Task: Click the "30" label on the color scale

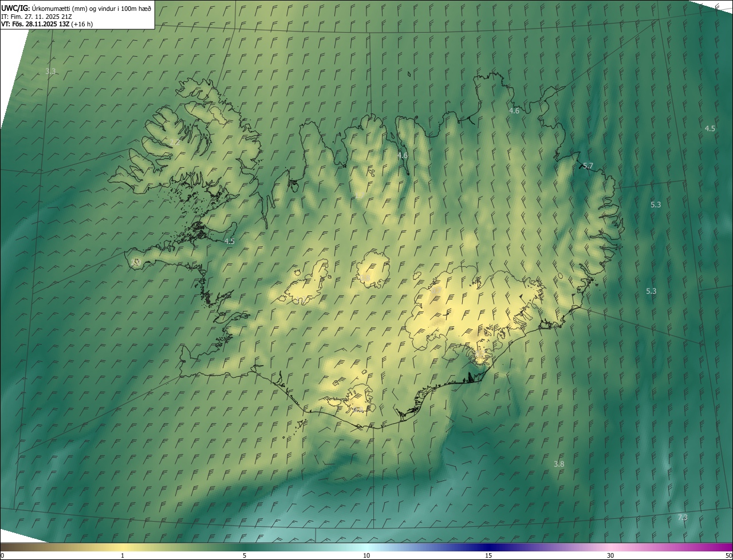Action: click(610, 555)
